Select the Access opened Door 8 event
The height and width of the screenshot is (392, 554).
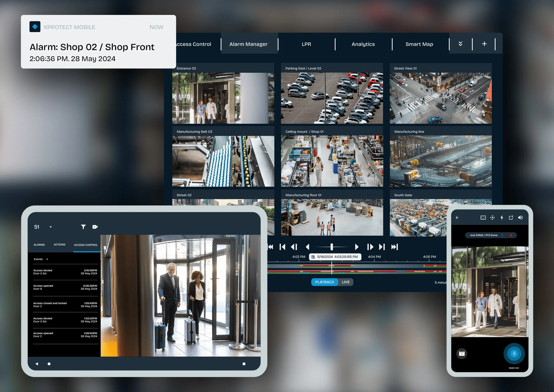pos(65,287)
